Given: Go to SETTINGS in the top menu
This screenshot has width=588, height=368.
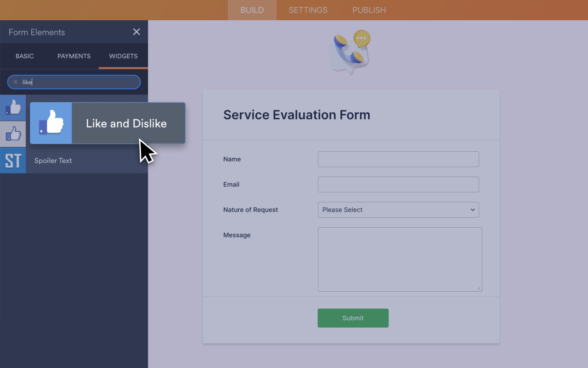Looking at the screenshot, I should pos(308,10).
